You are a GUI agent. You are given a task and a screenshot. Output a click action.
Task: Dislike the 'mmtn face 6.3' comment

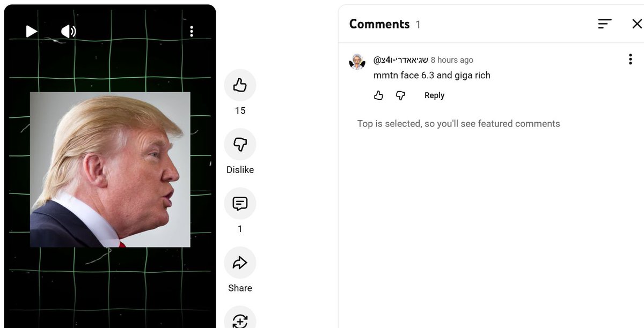click(x=400, y=95)
